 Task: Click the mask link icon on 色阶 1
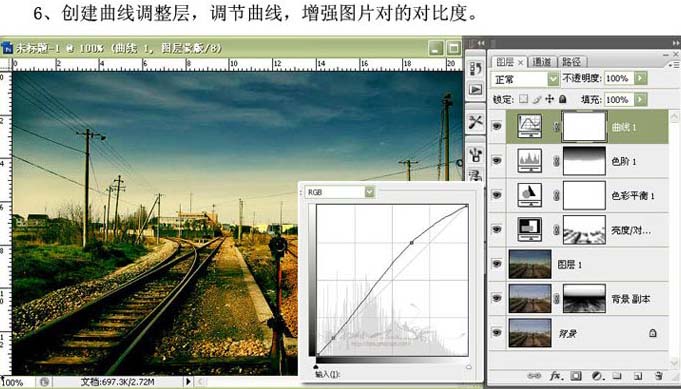click(x=555, y=161)
